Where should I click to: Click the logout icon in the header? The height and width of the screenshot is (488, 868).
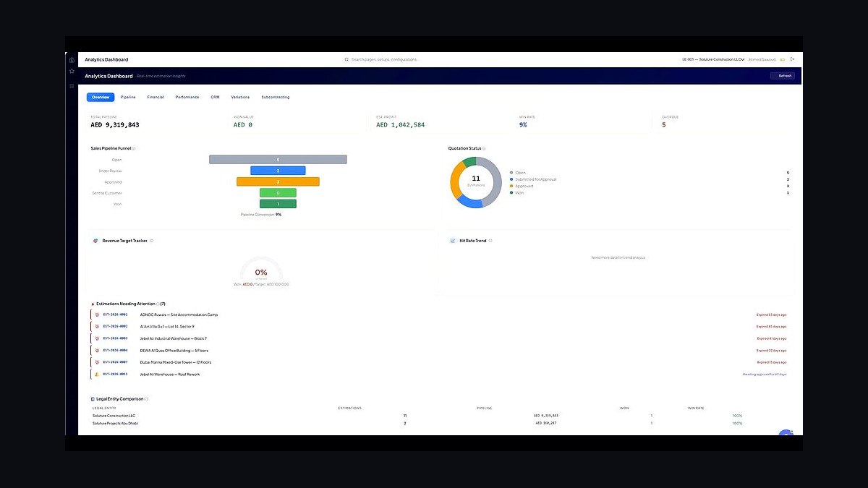[x=792, y=59]
